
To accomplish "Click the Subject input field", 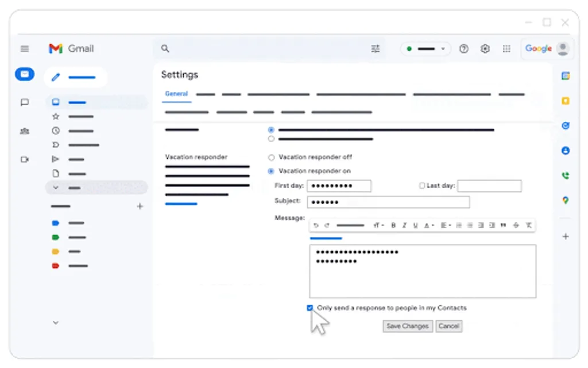I will click(x=388, y=202).
